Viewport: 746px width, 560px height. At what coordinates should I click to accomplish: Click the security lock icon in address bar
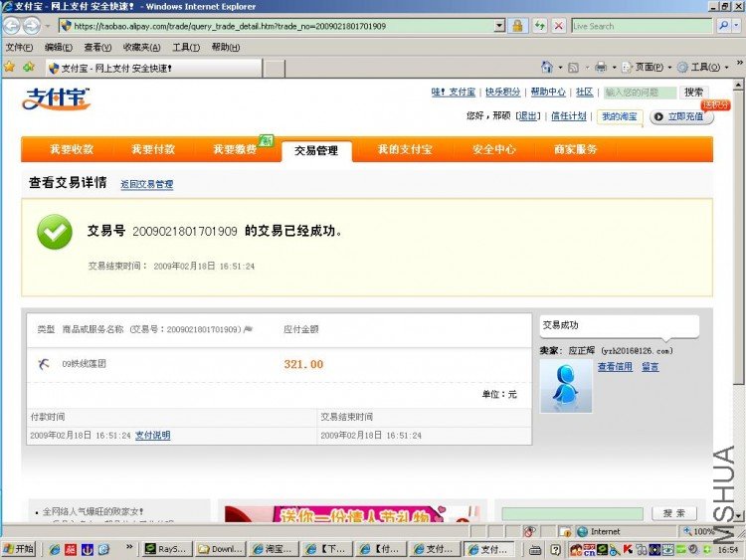click(517, 26)
